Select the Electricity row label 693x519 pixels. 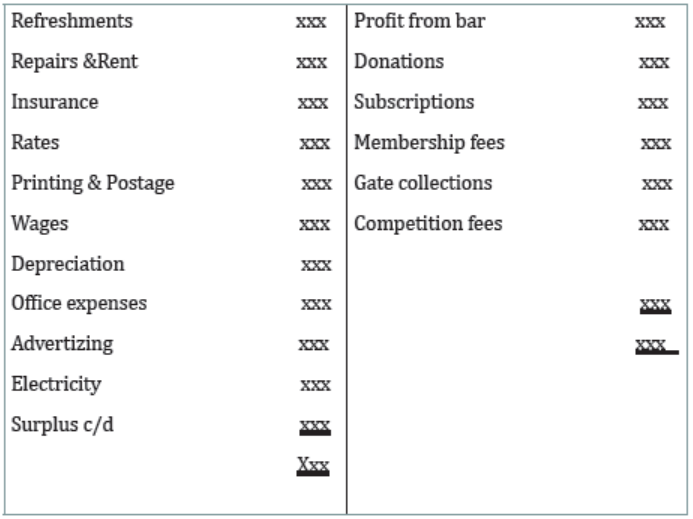(56, 385)
